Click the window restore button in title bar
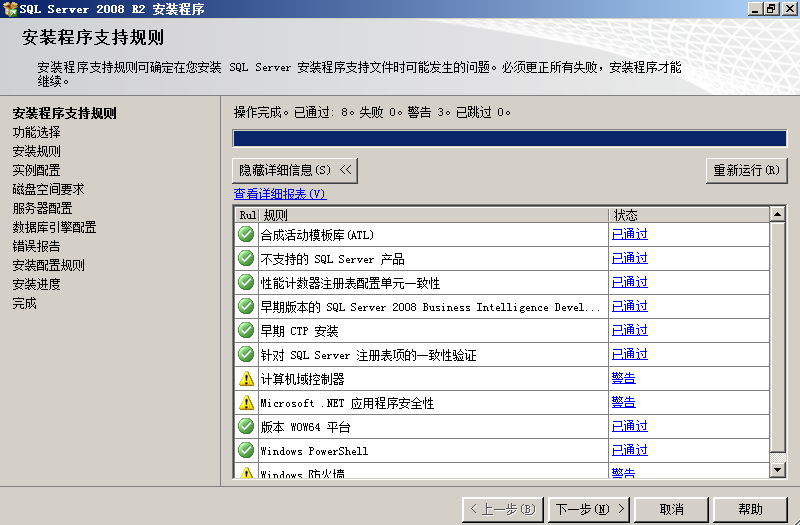The image size is (800, 525). tap(771, 9)
